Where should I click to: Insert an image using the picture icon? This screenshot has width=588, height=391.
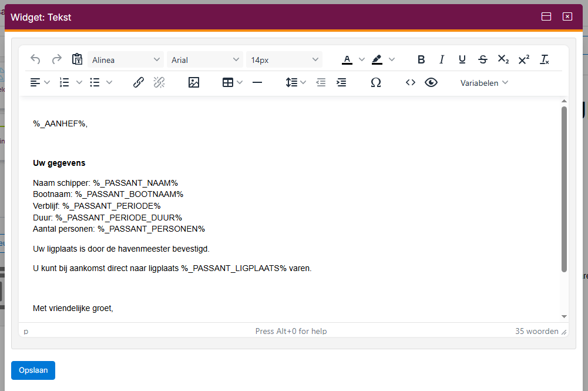[x=193, y=82]
